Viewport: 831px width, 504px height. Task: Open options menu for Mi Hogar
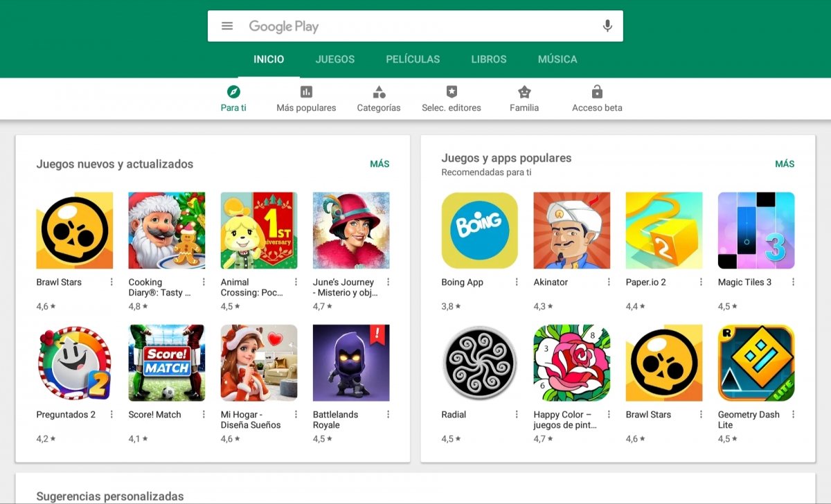296,414
